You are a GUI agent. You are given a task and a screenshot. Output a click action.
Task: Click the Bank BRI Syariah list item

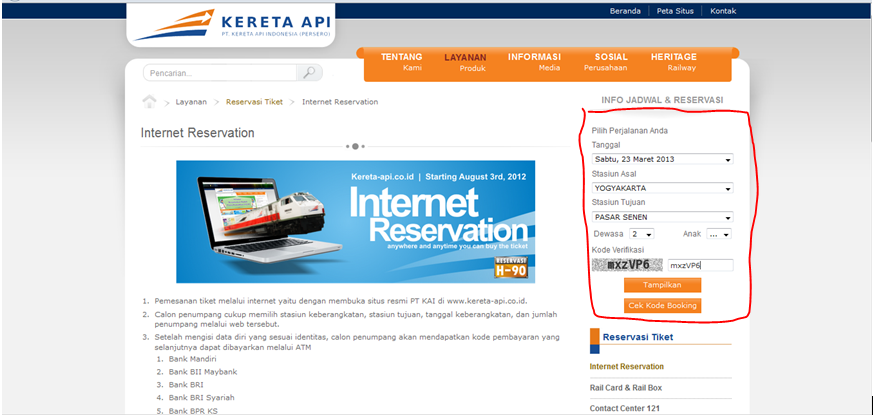tap(202, 398)
